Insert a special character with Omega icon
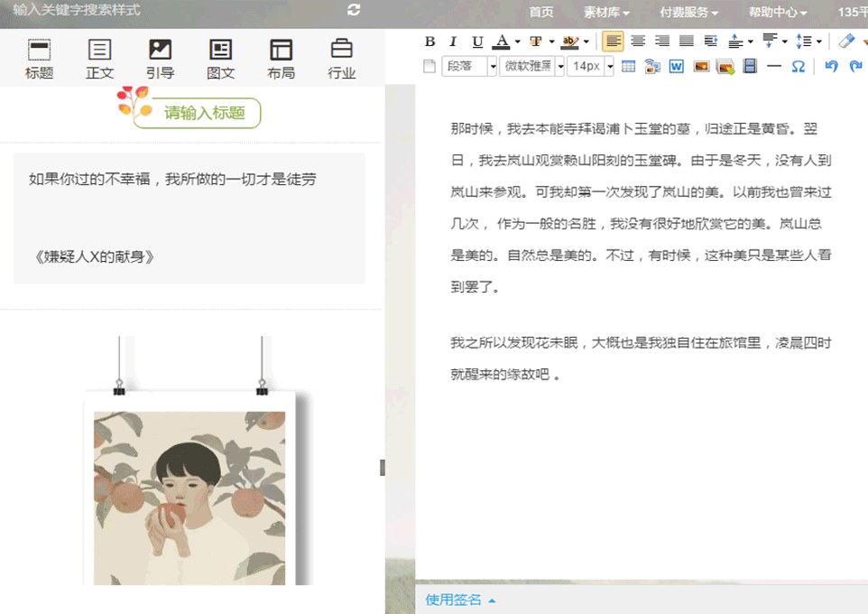868x614 pixels. pyautogui.click(x=798, y=66)
